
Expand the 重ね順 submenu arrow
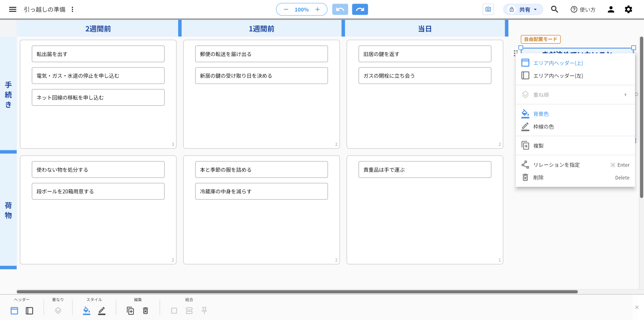625,95
